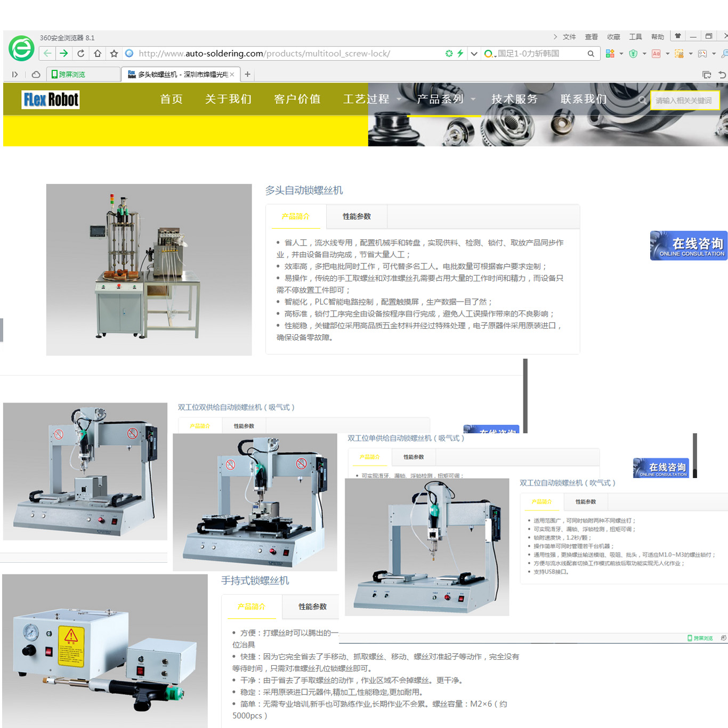Open the 帮助 menu
This screenshot has width=728, height=728.
[658, 36]
